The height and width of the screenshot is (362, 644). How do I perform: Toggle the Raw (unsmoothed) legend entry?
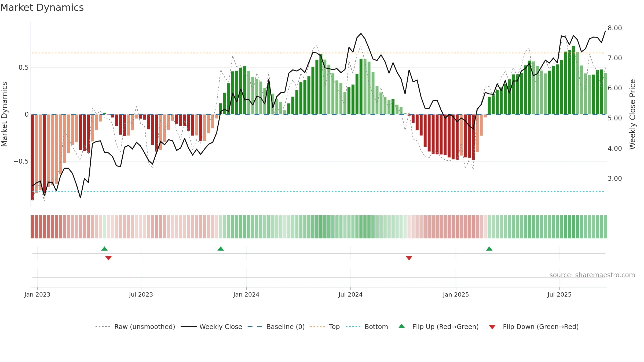point(135,327)
